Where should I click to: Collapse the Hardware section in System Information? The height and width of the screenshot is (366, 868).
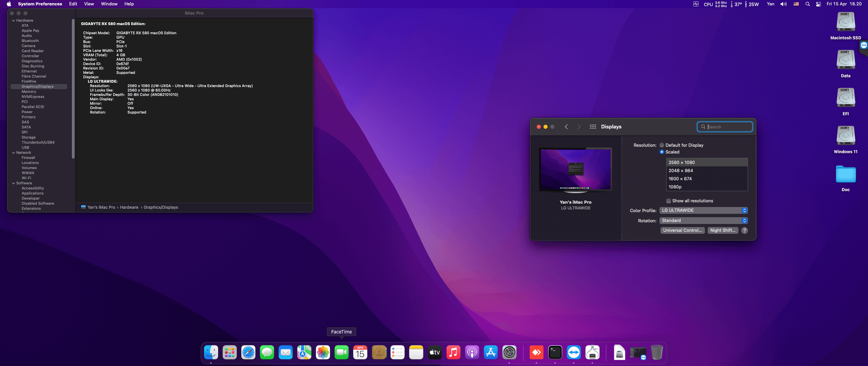14,21
